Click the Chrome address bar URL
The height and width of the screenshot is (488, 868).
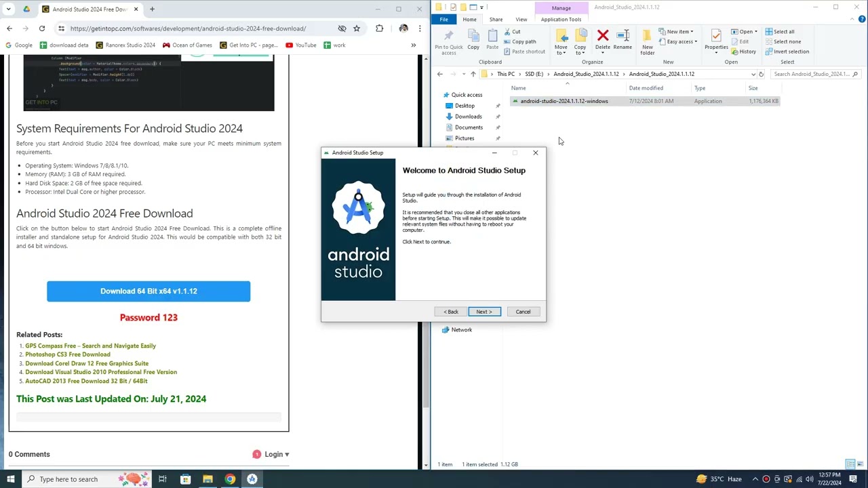click(188, 28)
